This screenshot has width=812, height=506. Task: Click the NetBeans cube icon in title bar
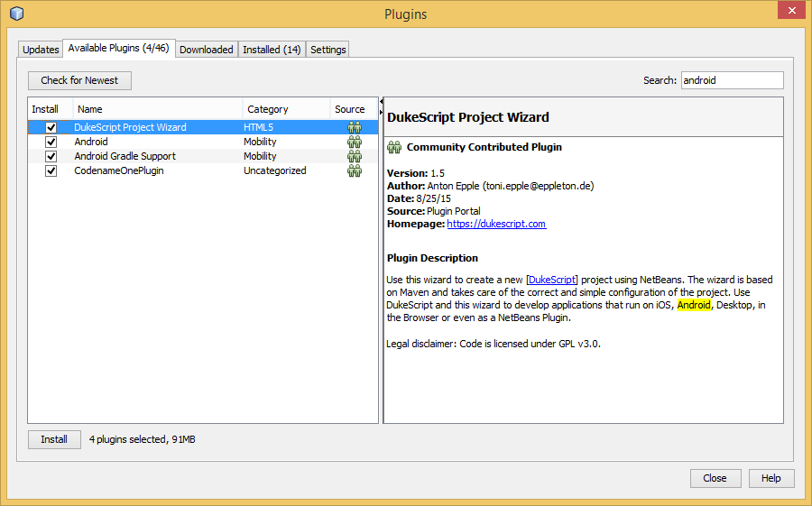[16, 14]
